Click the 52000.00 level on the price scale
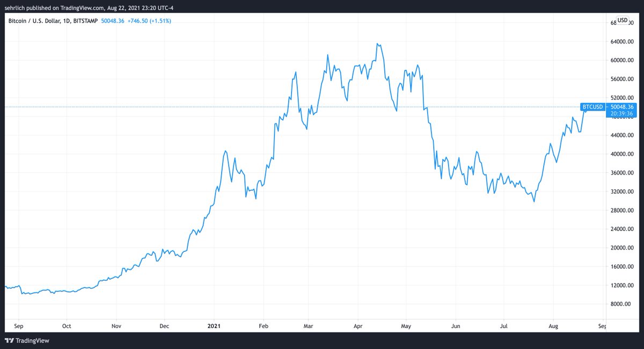 pyautogui.click(x=621, y=97)
